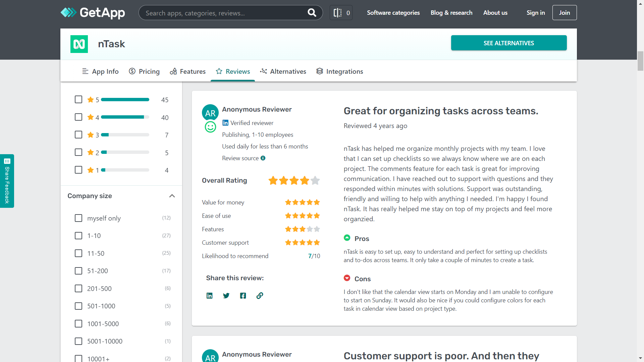The height and width of the screenshot is (362, 644).
Task: Share review via Twitter icon
Action: (226, 296)
